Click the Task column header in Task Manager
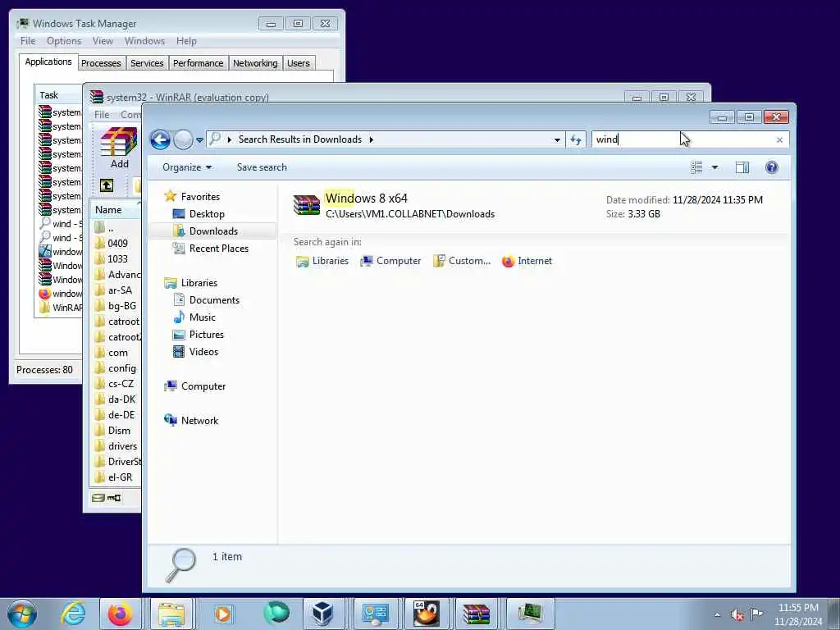The image size is (840, 630). [x=58, y=95]
